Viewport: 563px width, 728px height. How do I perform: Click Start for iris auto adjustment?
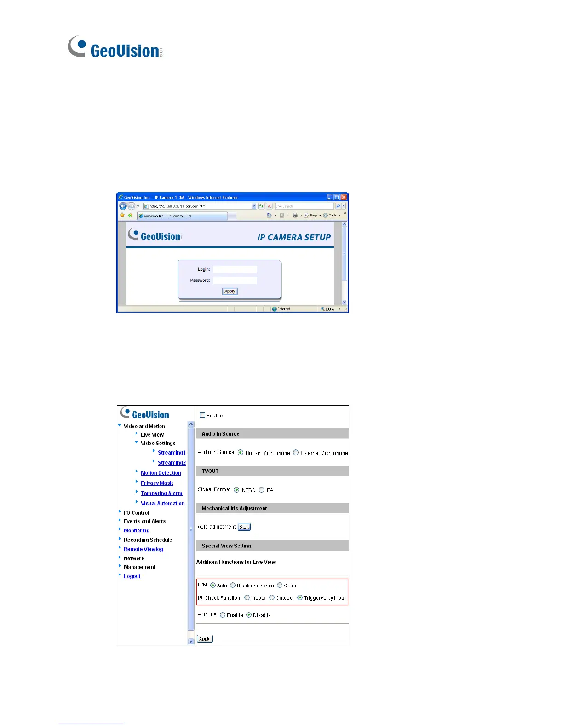click(x=244, y=527)
